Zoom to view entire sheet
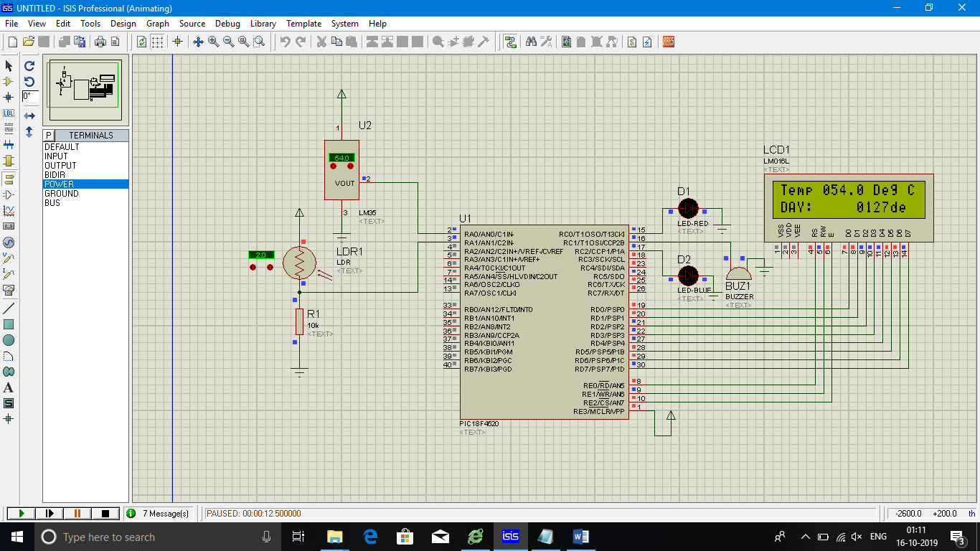 click(244, 42)
